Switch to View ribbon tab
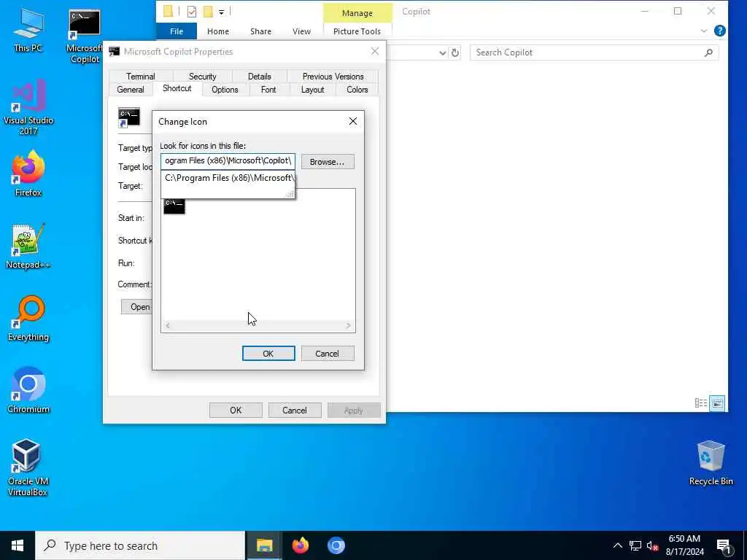This screenshot has width=747, height=560. 301,31
